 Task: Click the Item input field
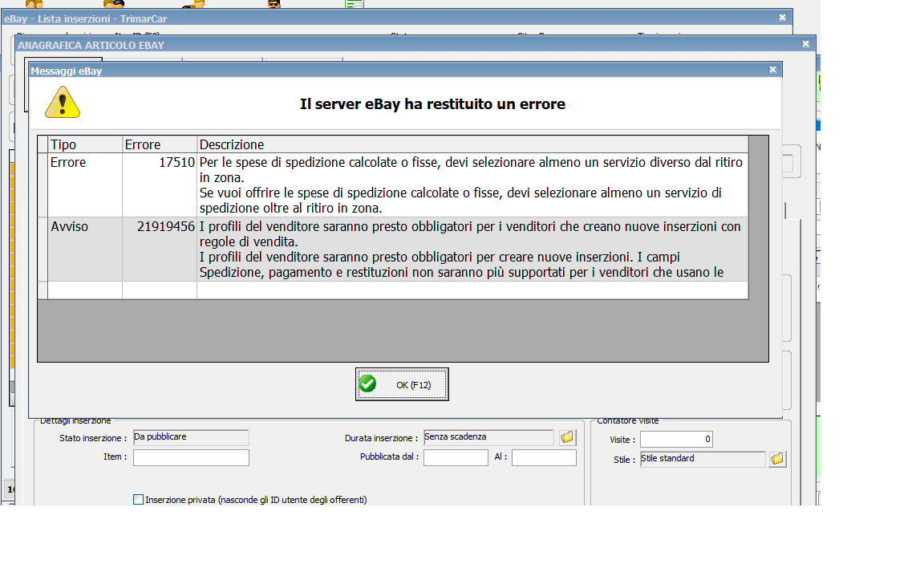[191, 457]
